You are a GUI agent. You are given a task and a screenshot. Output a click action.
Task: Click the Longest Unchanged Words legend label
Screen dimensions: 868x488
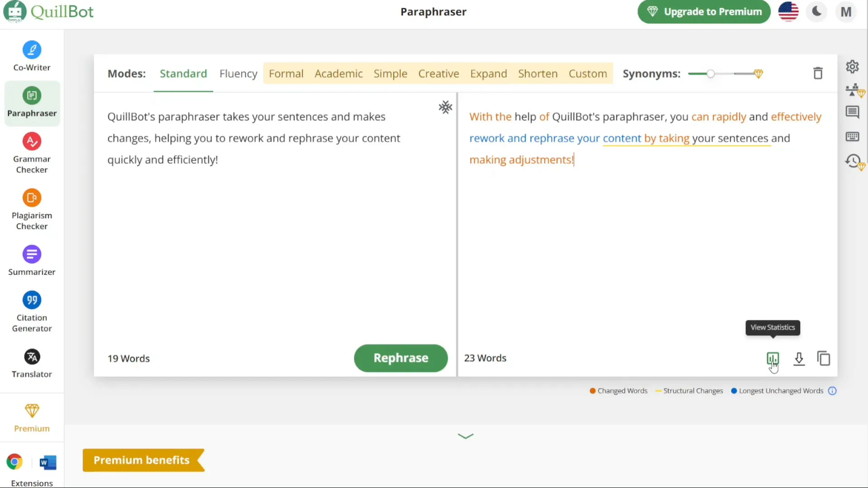781,391
